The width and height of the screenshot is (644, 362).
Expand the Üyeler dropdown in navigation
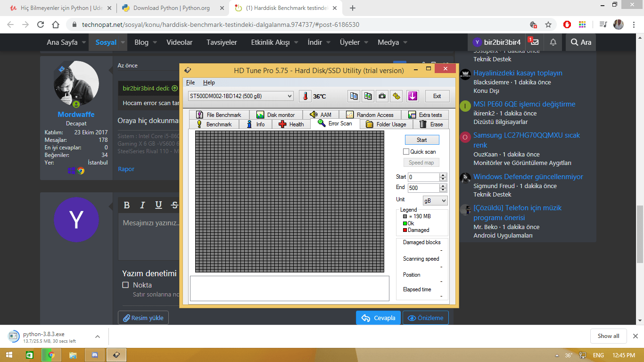coord(366,42)
